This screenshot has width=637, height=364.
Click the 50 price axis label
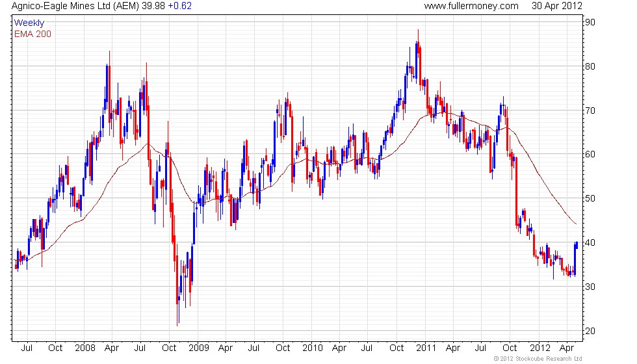coord(590,198)
